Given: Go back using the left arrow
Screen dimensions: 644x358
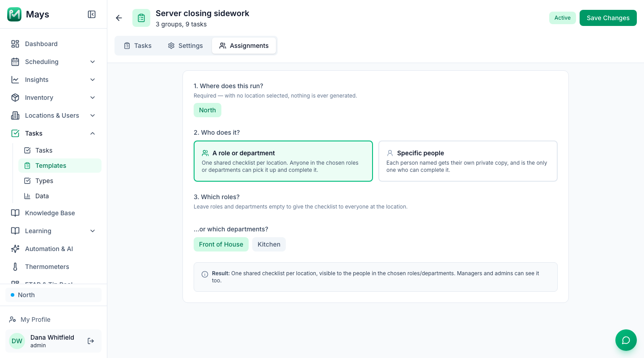Looking at the screenshot, I should point(119,18).
